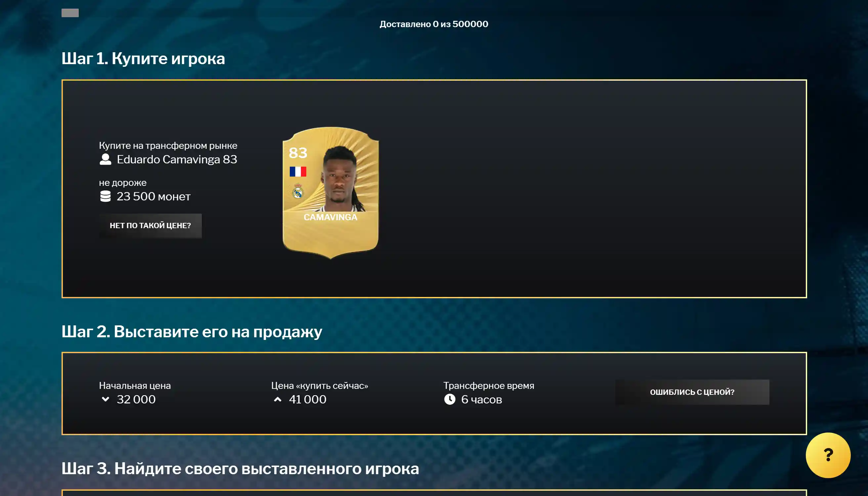Click the French flag on the player card
This screenshot has width=868, height=496.
[x=298, y=171]
